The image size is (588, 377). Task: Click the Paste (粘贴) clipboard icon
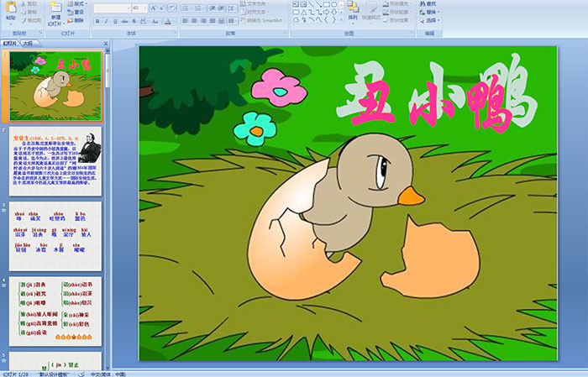[x=11, y=8]
